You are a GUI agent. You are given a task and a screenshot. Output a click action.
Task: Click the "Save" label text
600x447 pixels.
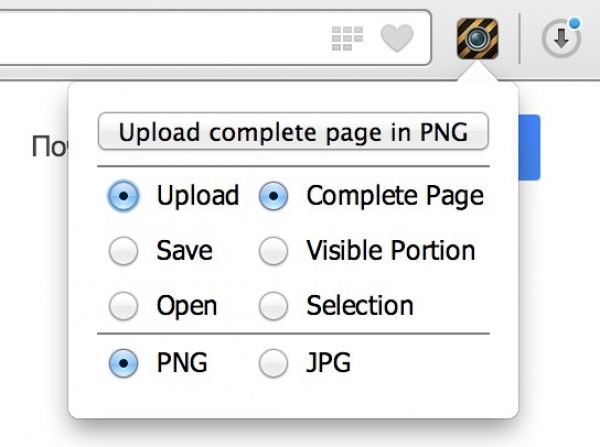[x=185, y=251]
